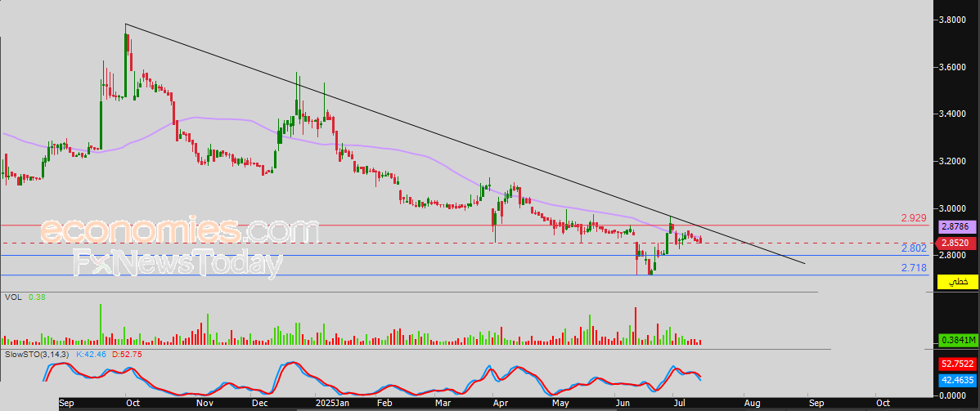Click the red 52.7522 stochastic D tag

[957, 364]
